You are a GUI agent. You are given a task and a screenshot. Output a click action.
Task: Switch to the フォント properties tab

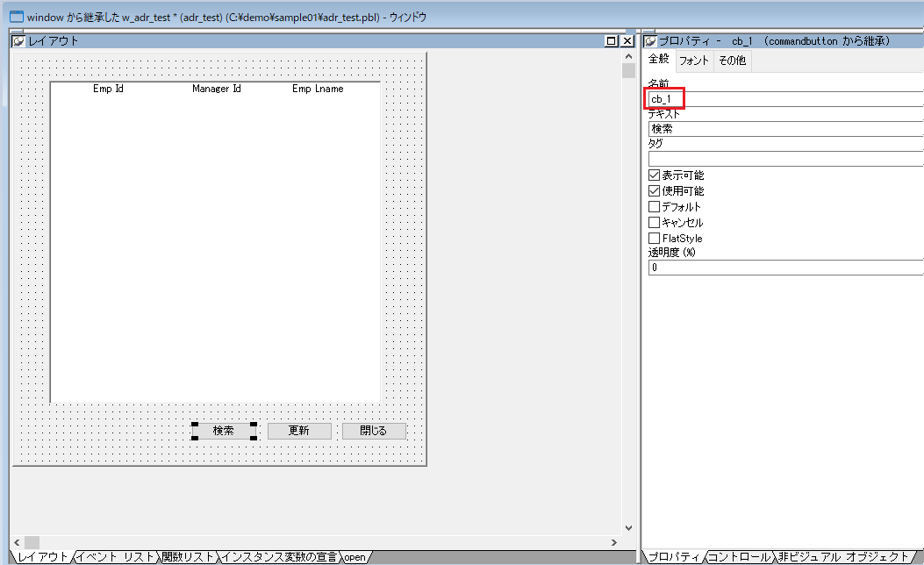[694, 61]
